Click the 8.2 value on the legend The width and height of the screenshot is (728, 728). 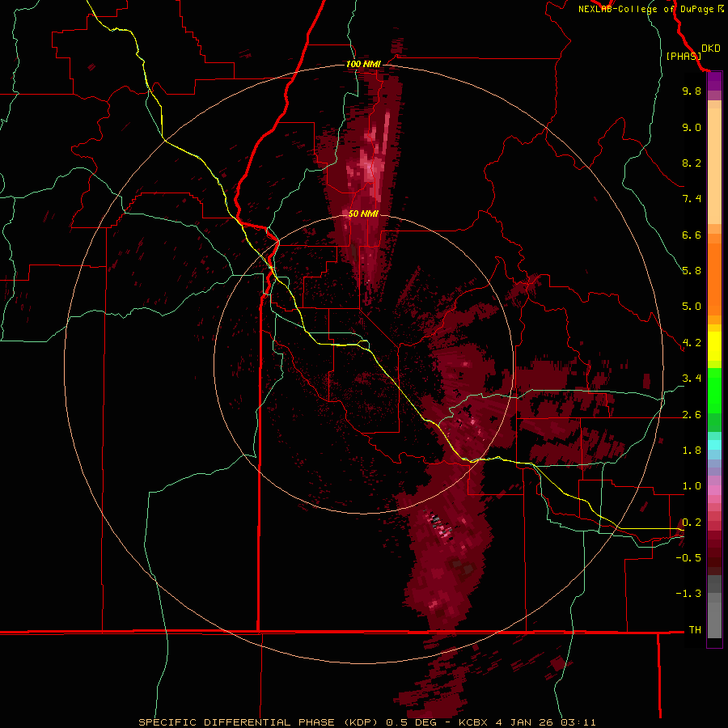point(692,163)
